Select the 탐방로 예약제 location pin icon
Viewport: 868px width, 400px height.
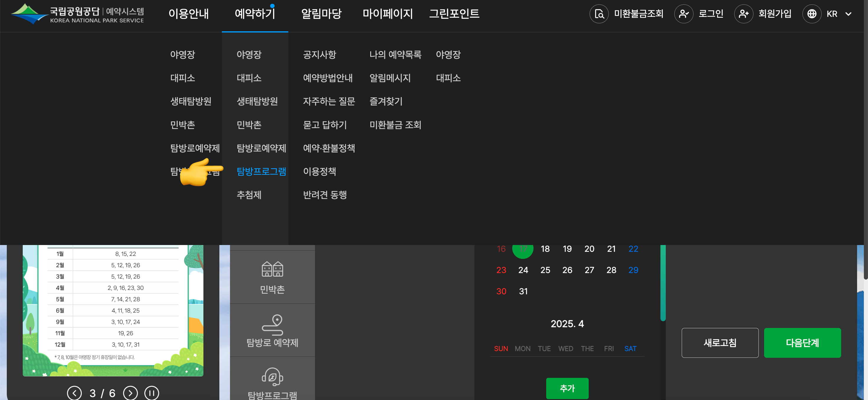pyautogui.click(x=272, y=324)
